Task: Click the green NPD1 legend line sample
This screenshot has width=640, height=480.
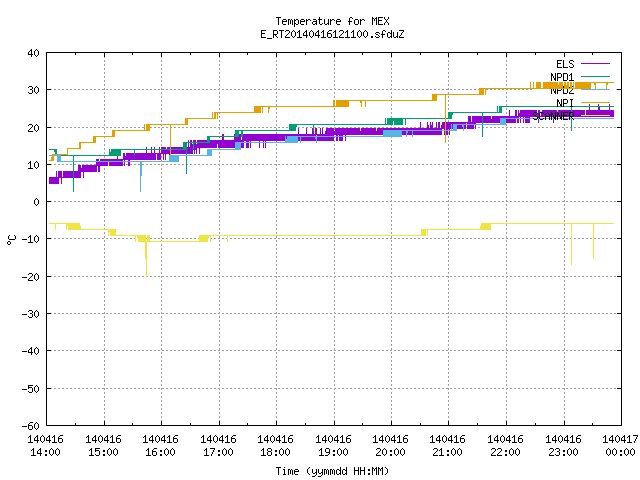Action: (596, 76)
